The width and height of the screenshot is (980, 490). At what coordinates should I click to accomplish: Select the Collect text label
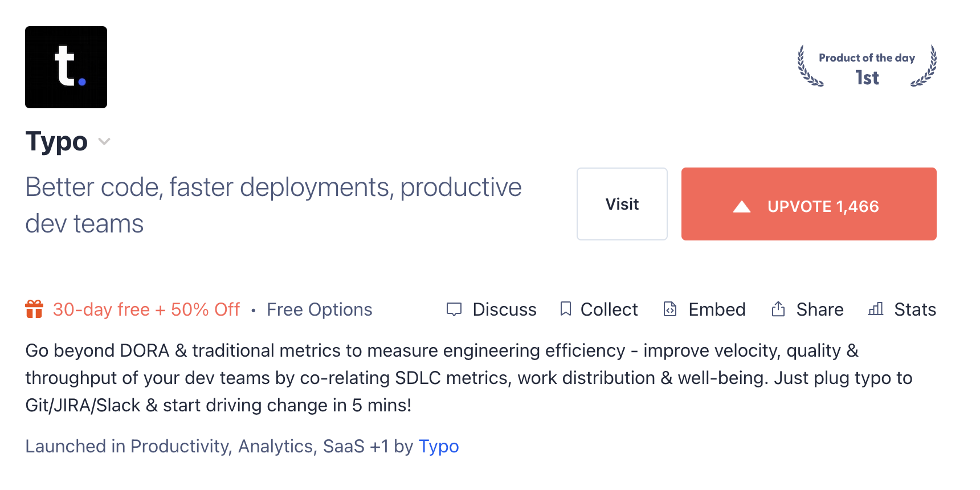[x=609, y=309]
